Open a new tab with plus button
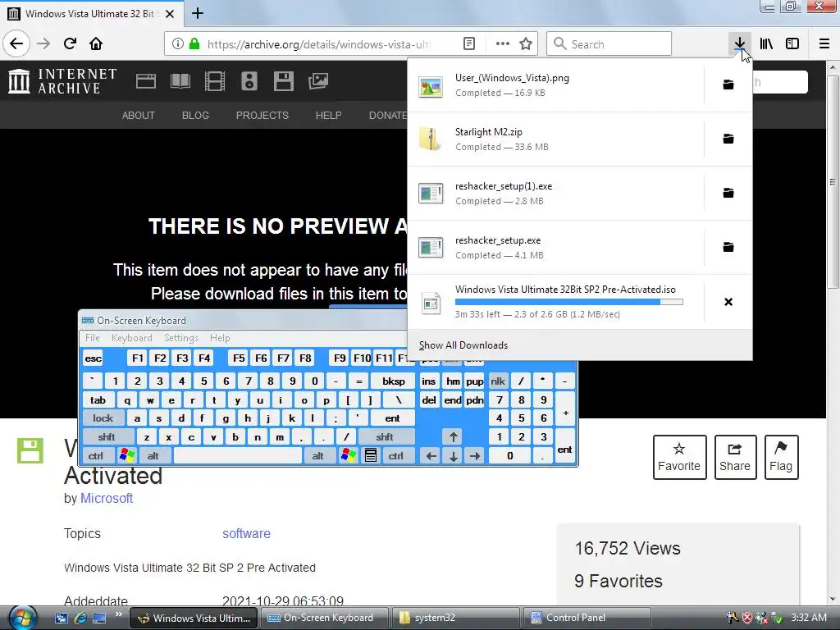The image size is (840, 630). click(198, 13)
